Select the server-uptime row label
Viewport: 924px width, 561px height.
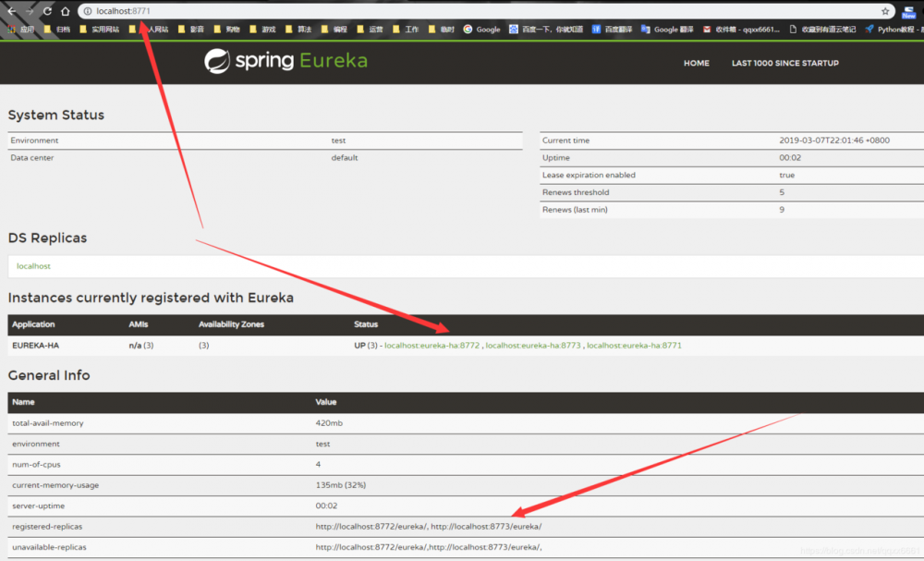[38, 506]
